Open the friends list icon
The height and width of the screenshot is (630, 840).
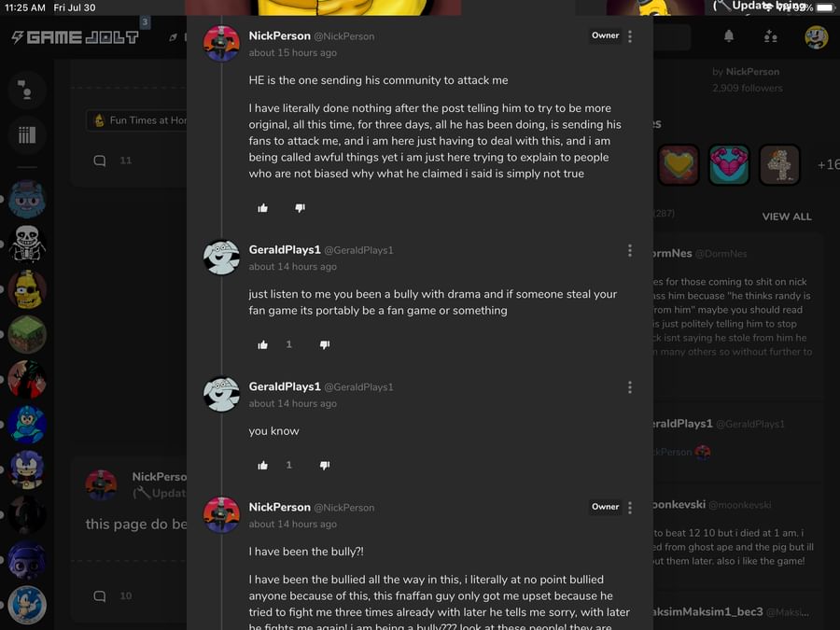(x=770, y=35)
